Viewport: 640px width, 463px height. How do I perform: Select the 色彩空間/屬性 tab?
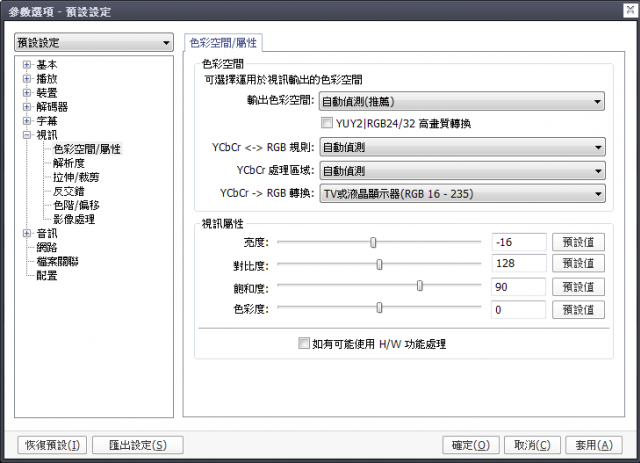point(223,43)
